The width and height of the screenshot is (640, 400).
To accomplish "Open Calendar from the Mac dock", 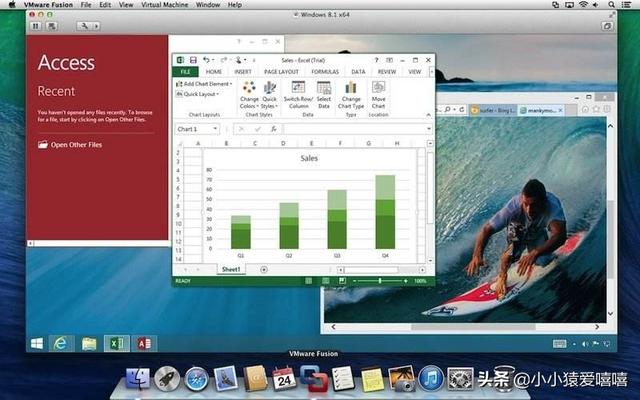I will 284,378.
